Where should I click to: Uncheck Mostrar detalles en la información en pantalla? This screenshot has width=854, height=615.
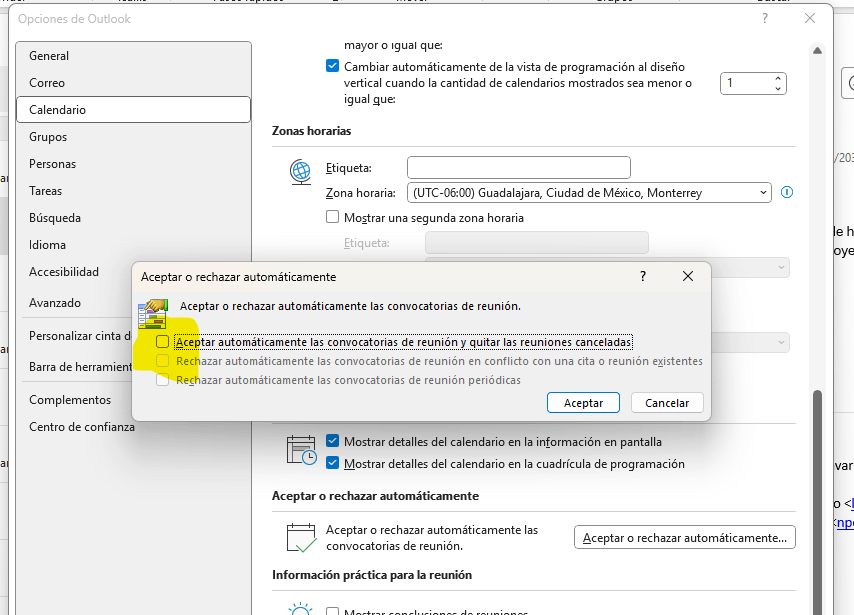coord(332,441)
